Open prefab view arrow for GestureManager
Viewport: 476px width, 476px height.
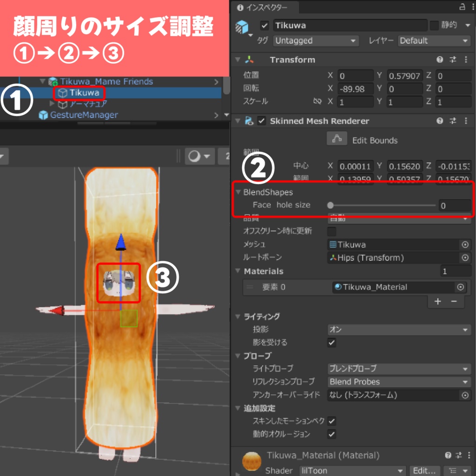pos(216,115)
